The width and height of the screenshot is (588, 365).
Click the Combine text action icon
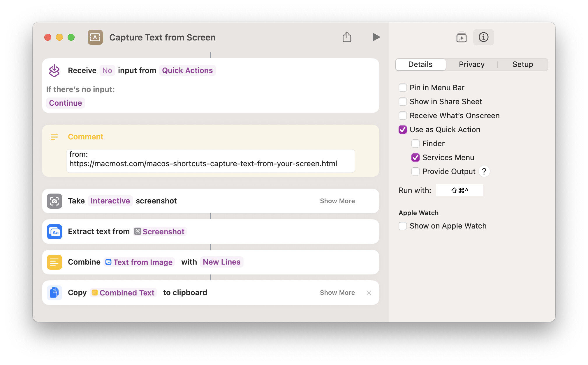point(54,262)
